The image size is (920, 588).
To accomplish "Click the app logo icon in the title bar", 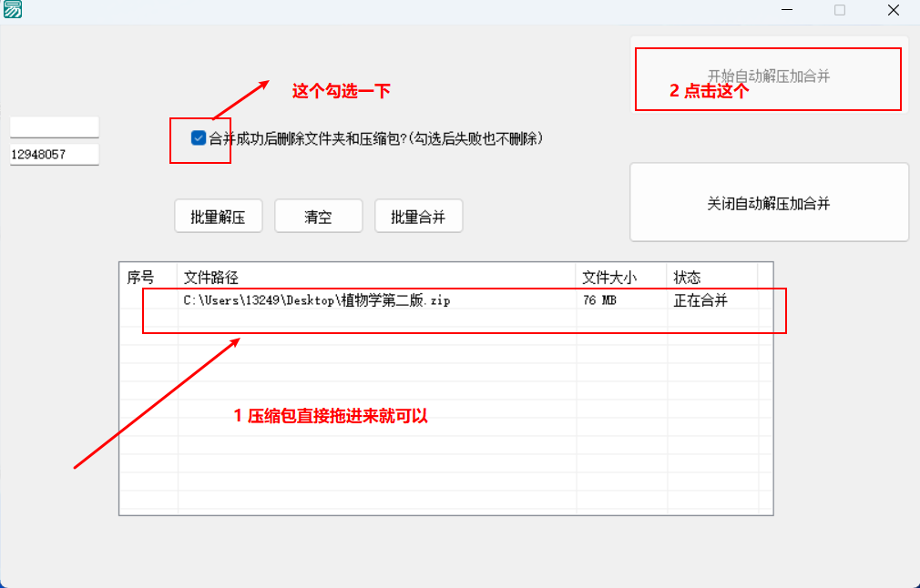I will coord(13,10).
